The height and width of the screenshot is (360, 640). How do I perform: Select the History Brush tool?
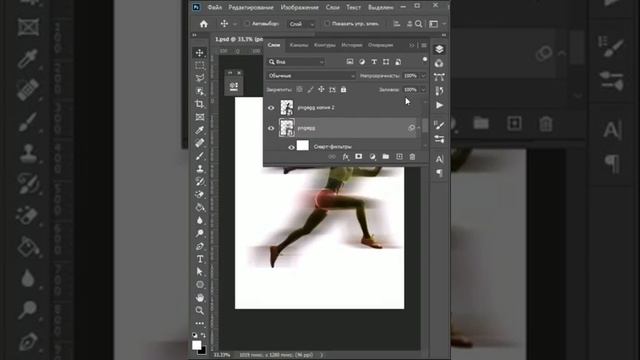200,182
